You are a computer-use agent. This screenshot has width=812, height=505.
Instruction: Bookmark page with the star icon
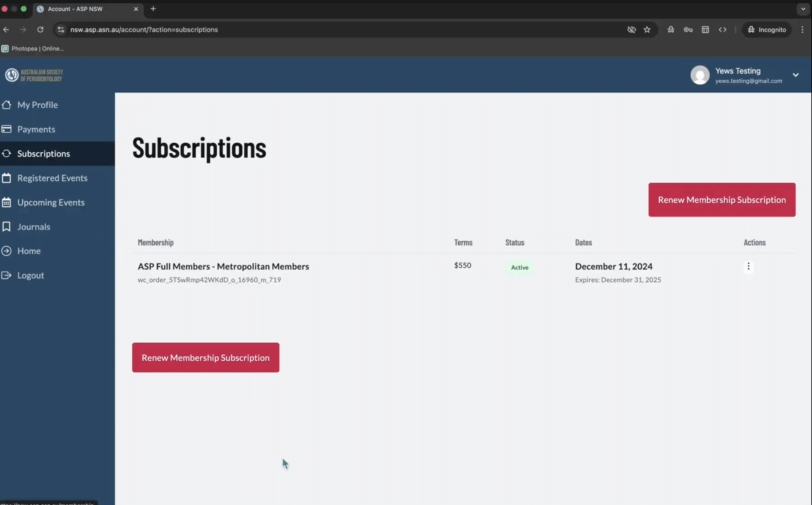[647, 30]
